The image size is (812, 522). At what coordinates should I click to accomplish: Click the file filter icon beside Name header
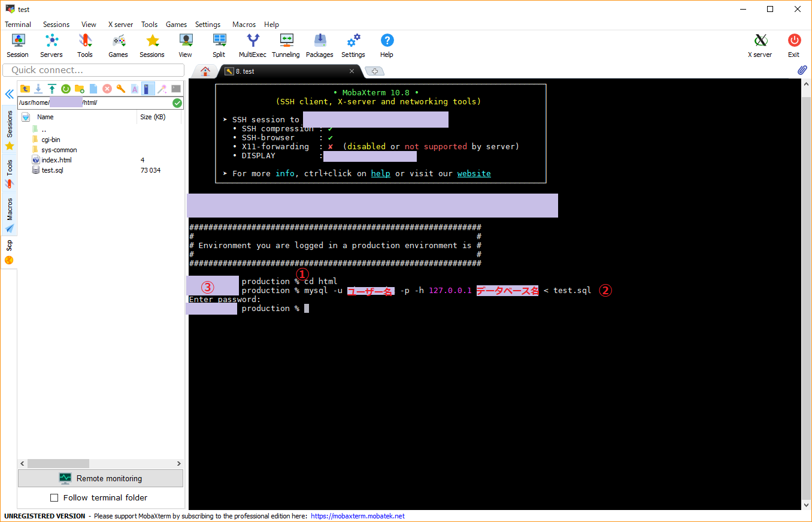point(26,117)
